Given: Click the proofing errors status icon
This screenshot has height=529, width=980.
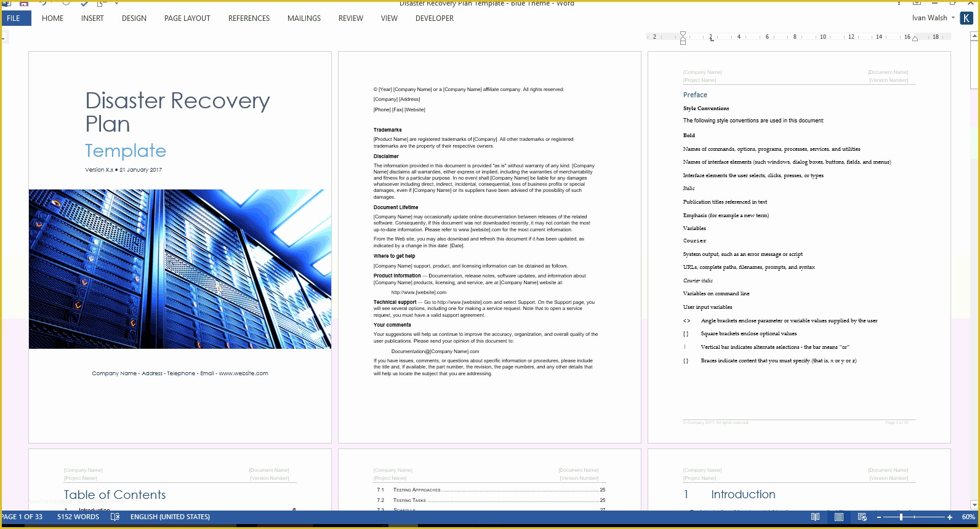Looking at the screenshot, I should click(x=115, y=517).
